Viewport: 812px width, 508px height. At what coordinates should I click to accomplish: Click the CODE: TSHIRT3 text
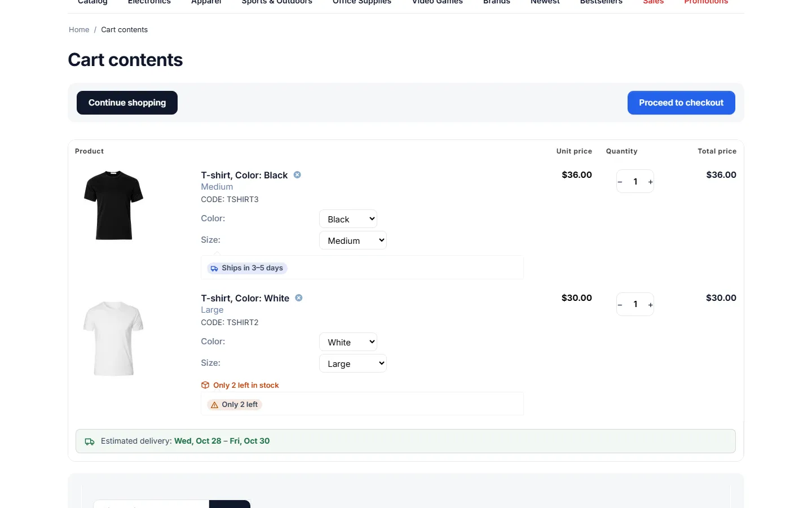pos(230,199)
